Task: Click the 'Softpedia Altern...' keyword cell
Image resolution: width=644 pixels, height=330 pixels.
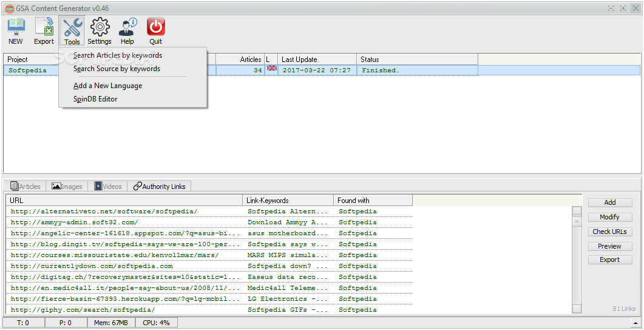Action: [x=288, y=211]
